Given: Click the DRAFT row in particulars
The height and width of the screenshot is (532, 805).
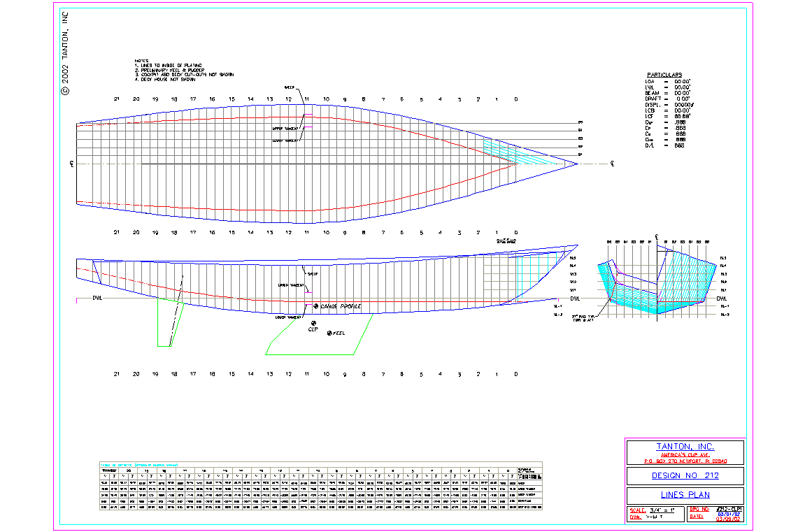Looking at the screenshot, I should pos(668,99).
